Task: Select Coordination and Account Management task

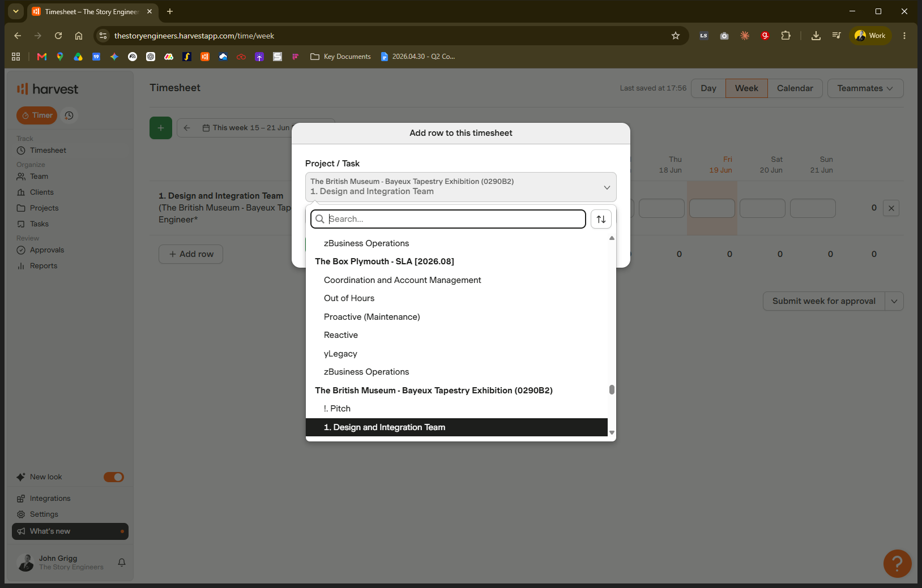Action: pyautogui.click(x=456, y=280)
